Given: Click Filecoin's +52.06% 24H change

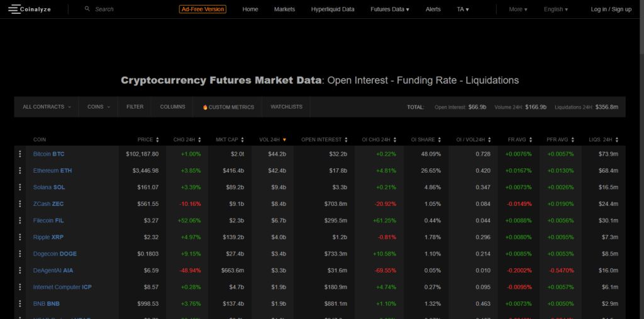Looking at the screenshot, I should click(x=189, y=220).
